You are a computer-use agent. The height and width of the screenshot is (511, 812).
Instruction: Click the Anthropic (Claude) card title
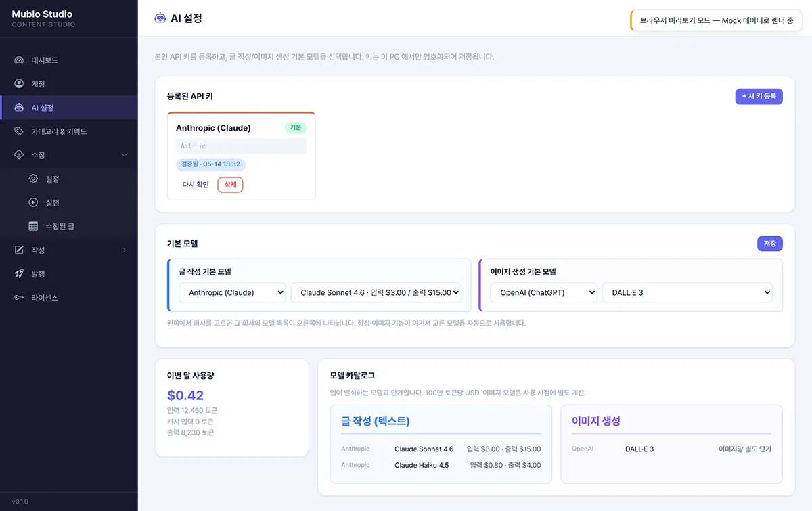[x=213, y=128]
